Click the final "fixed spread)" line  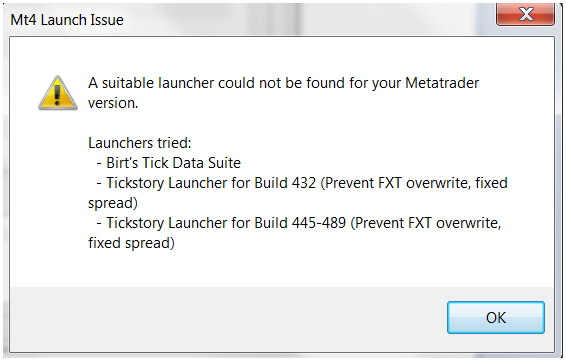(131, 243)
